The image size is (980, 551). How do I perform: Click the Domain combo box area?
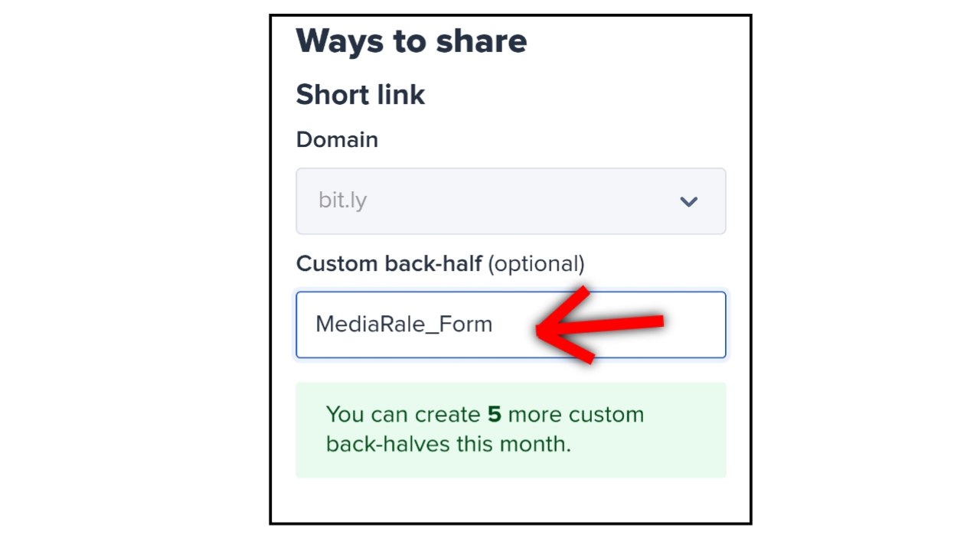[x=511, y=201]
